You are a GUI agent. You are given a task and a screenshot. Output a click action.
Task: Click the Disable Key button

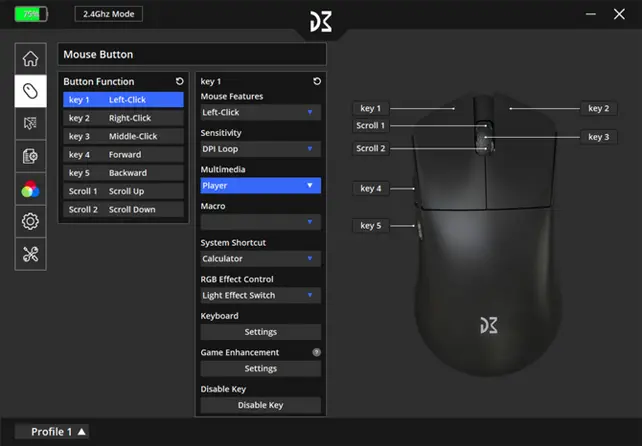point(260,405)
